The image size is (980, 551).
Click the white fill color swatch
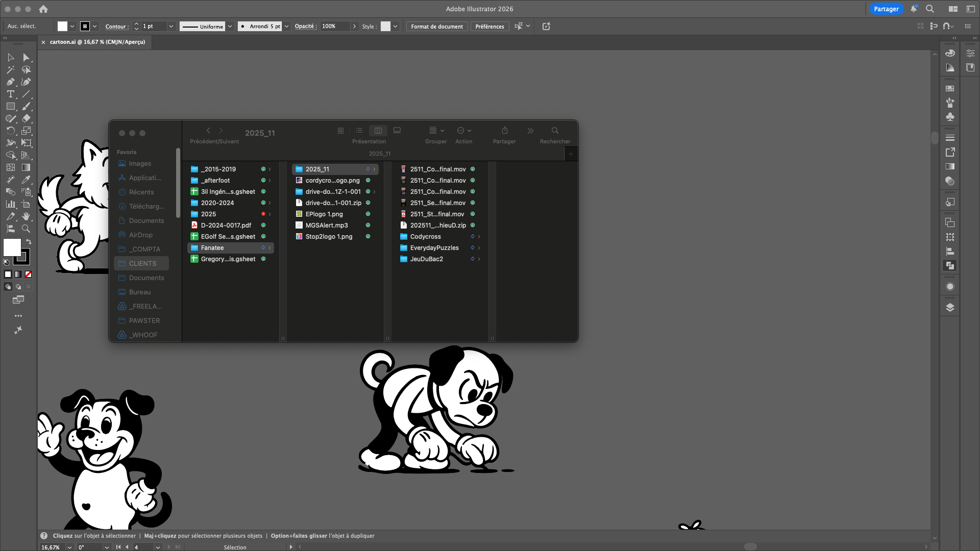(x=12, y=247)
